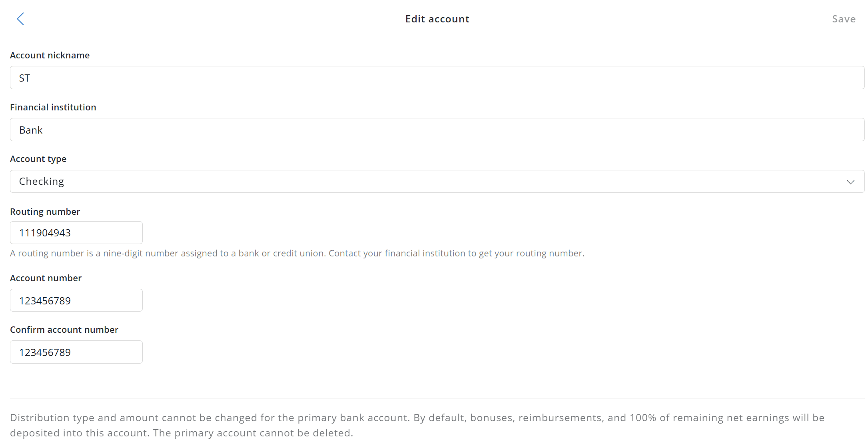
Task: Click the Edit account page title
Action: [437, 19]
